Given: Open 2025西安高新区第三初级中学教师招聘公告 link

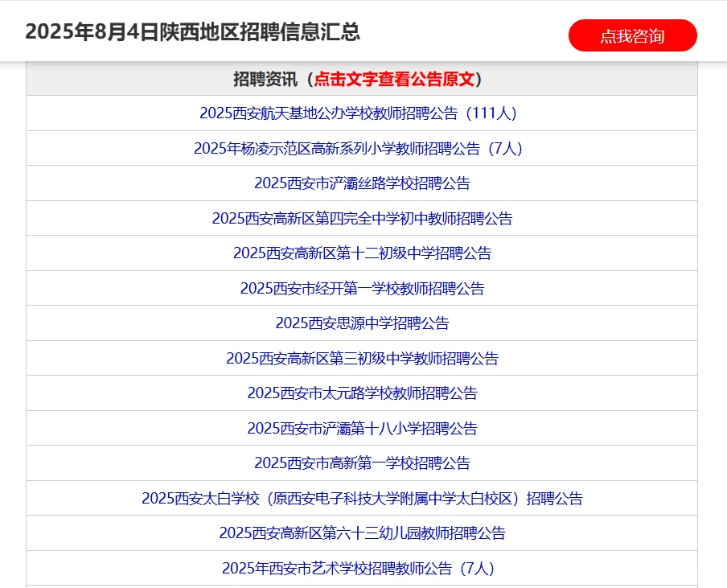Looking at the screenshot, I should pyautogui.click(x=362, y=359).
